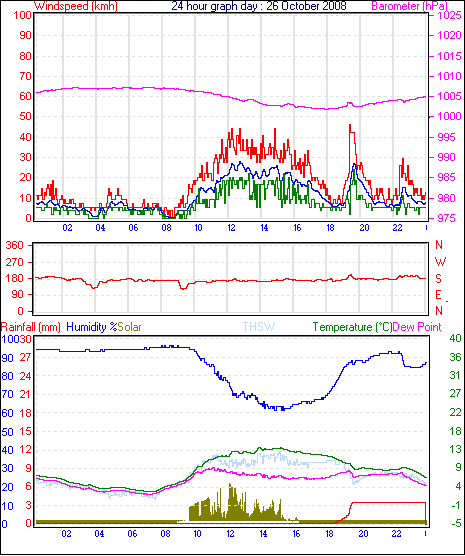Screen dimensions: 465x556
Task: Click hour label 06 under the bottom chart
Action: pos(132,533)
